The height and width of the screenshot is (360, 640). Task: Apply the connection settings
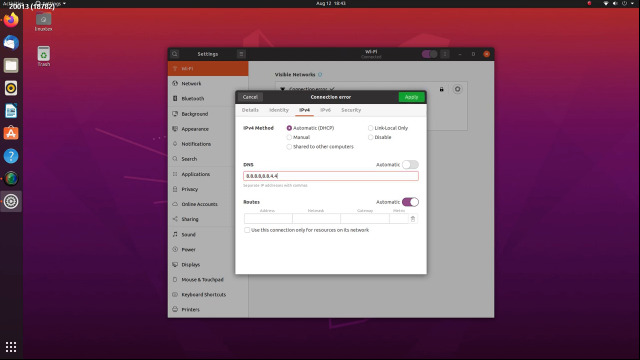pyautogui.click(x=411, y=97)
